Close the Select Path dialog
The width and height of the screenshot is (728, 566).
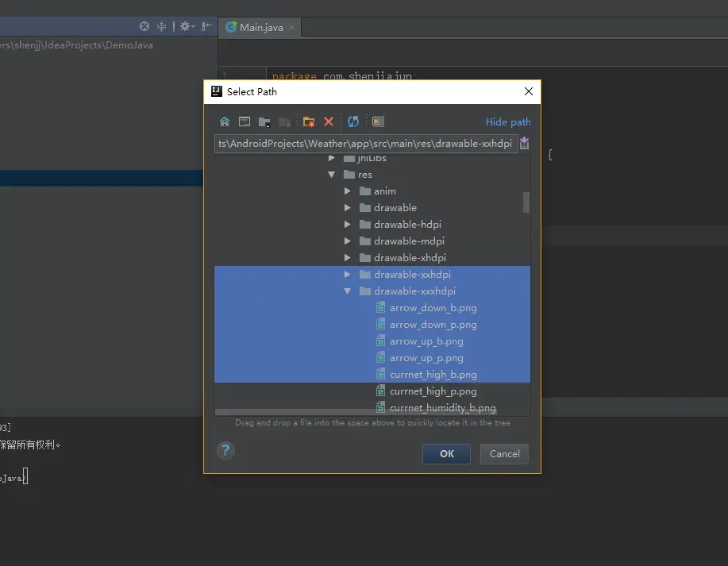pyautogui.click(x=529, y=91)
